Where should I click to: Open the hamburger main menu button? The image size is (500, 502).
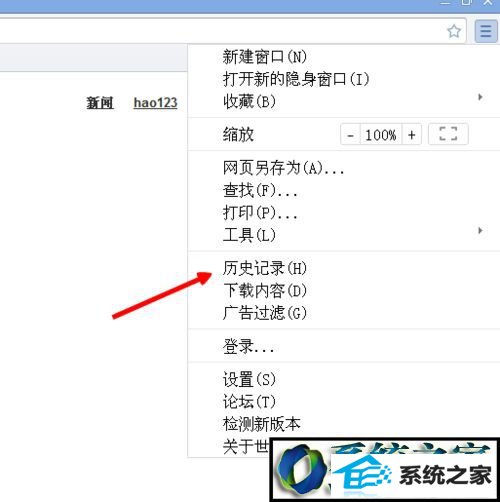click(485, 31)
